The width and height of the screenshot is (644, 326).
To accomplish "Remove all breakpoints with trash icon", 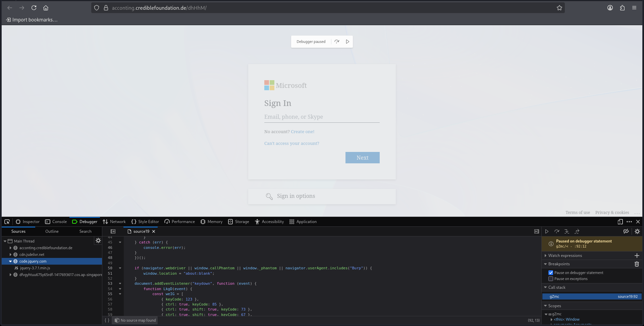I will point(637,264).
